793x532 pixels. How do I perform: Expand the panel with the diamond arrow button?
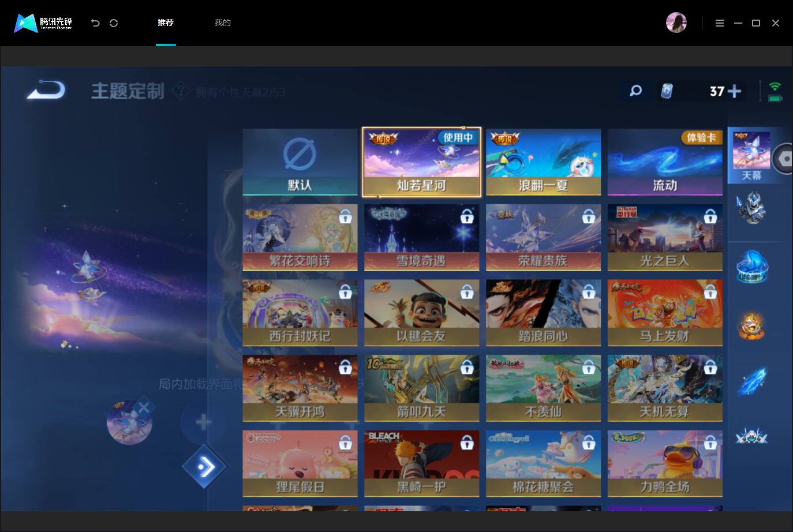[x=204, y=466]
